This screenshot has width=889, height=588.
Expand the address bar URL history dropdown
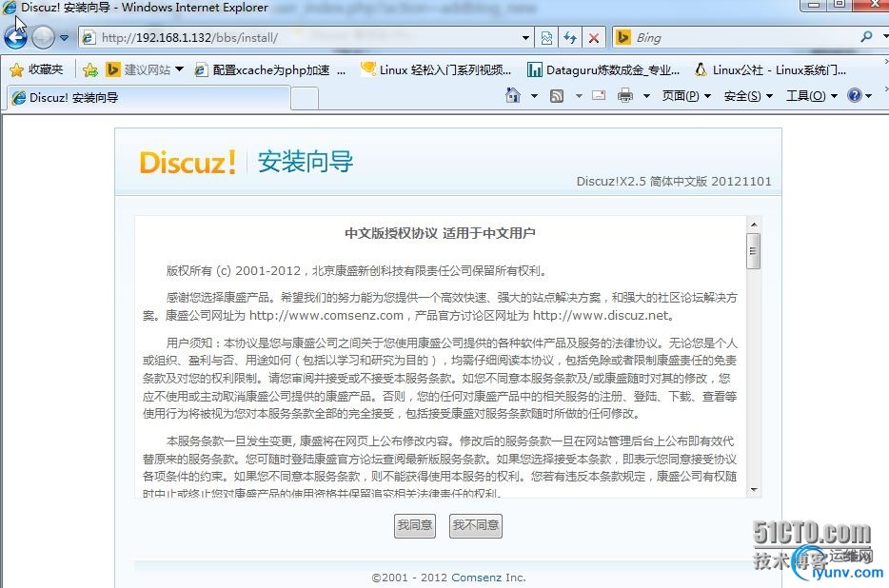tap(525, 38)
